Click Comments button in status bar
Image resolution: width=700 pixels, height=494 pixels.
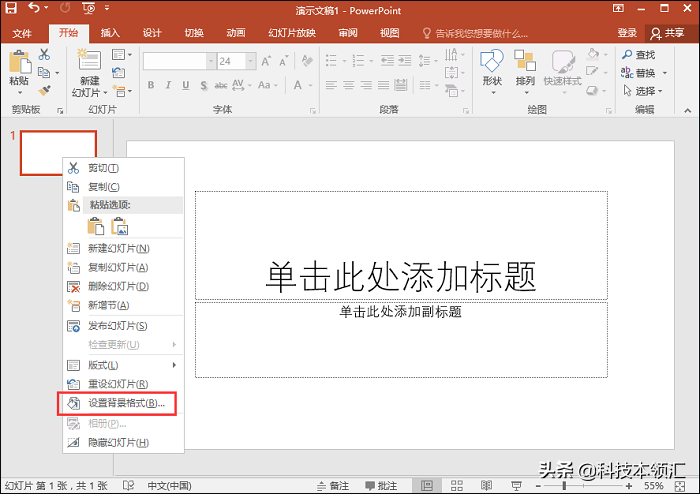coord(381,486)
